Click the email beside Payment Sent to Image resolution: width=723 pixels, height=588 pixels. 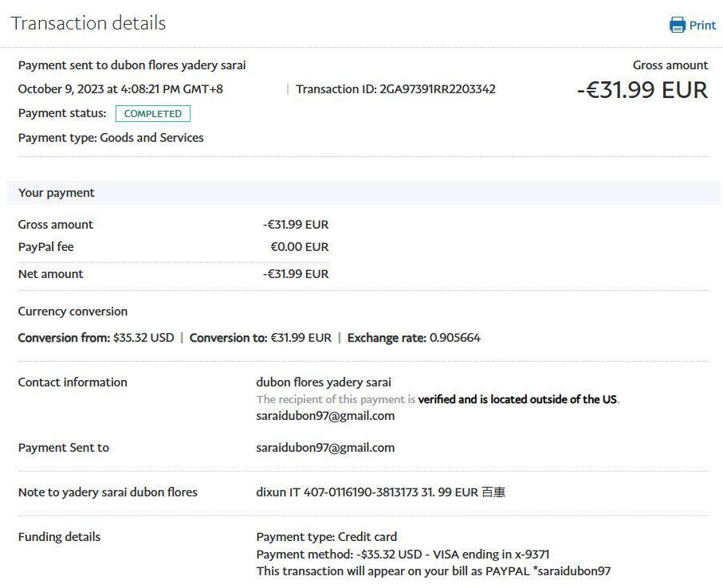pyautogui.click(x=325, y=448)
